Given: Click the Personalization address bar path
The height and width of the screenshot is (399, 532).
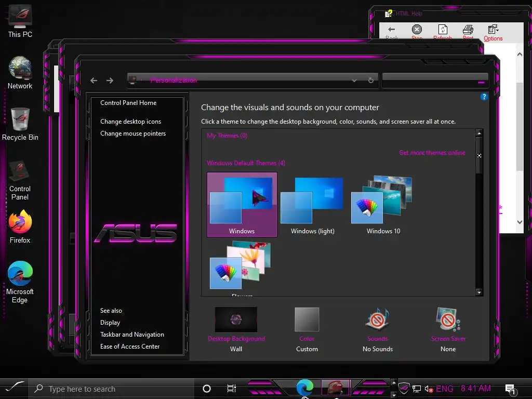Looking at the screenshot, I should pyautogui.click(x=174, y=81).
